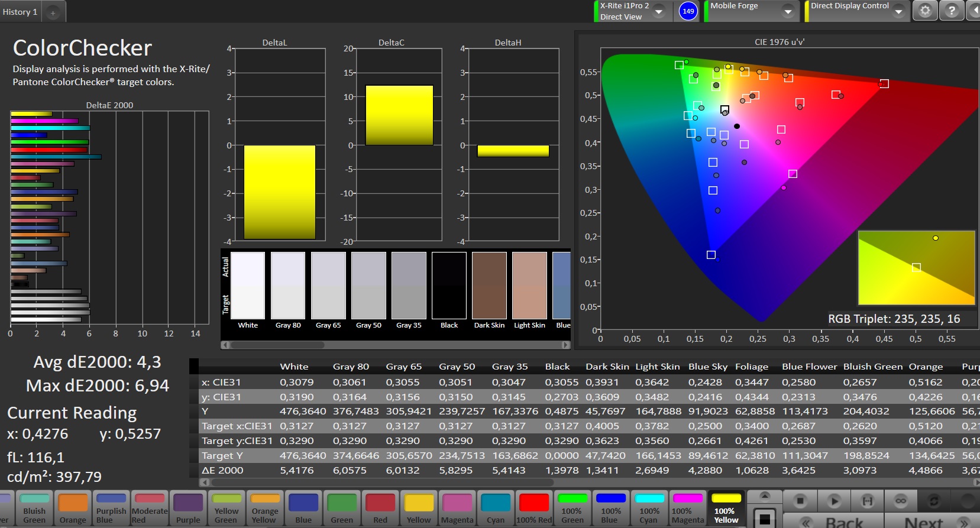Image resolution: width=980 pixels, height=528 pixels.
Task: Click the Dark Skin comparison swatch
Action: (489, 286)
